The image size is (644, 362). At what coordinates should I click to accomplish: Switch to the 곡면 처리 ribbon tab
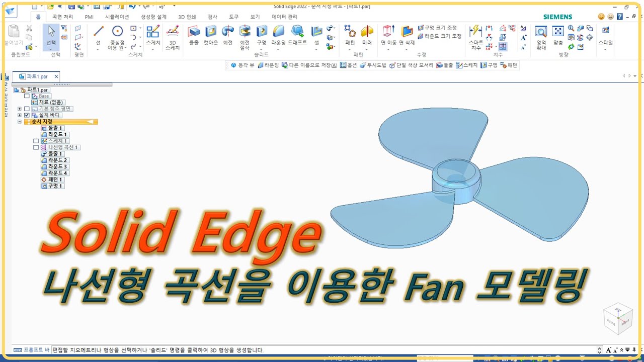click(x=63, y=17)
